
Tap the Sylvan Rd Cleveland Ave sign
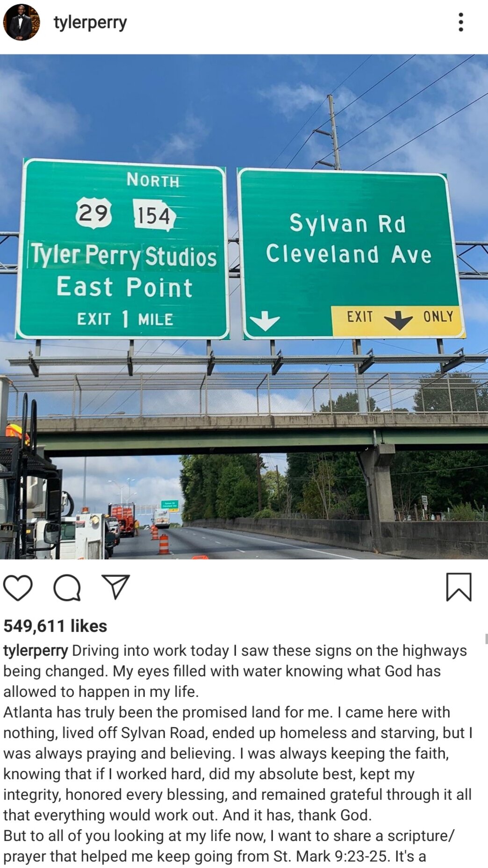[x=352, y=253]
